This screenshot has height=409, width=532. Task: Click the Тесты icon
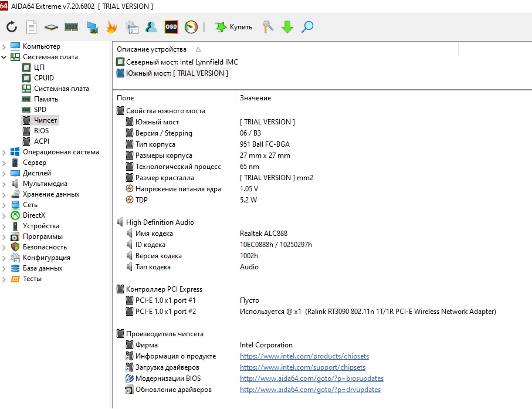point(15,279)
